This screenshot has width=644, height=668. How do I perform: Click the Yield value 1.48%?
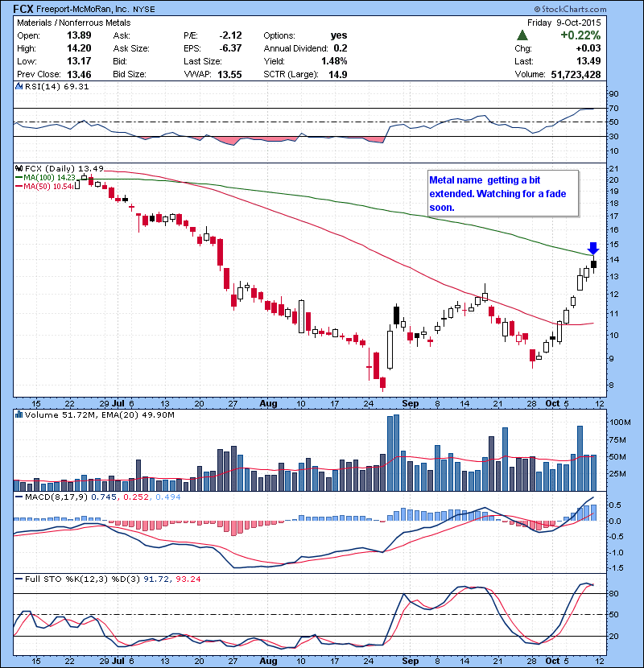[335, 61]
